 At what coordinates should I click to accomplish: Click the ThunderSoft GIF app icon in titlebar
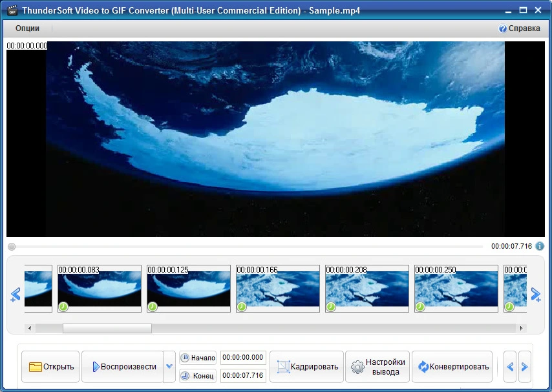tap(10, 10)
